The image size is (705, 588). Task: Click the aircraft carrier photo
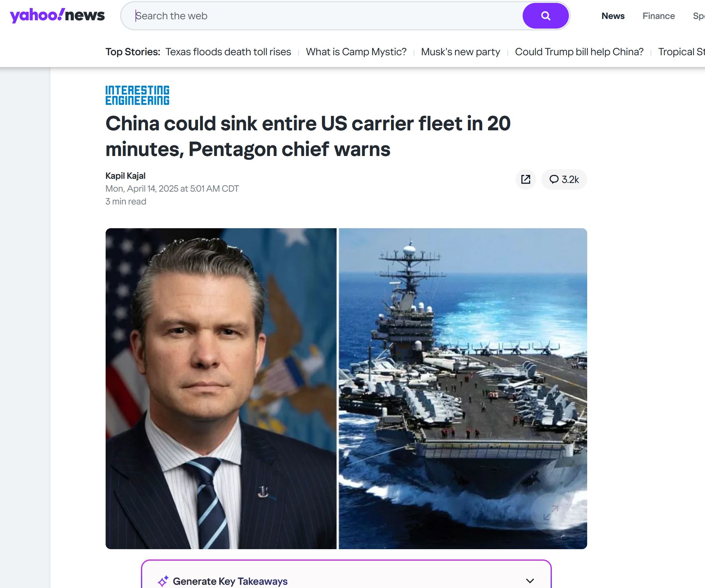click(x=463, y=389)
